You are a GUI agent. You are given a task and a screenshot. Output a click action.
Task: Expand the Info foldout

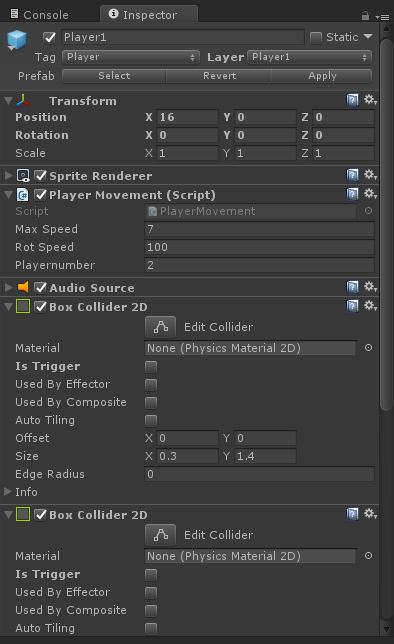[7, 491]
